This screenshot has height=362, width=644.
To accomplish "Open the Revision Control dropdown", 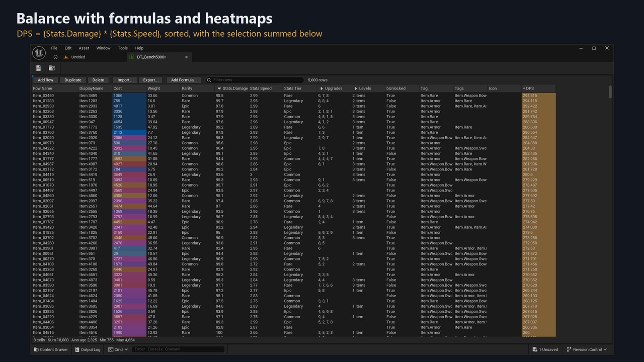I will (587, 349).
